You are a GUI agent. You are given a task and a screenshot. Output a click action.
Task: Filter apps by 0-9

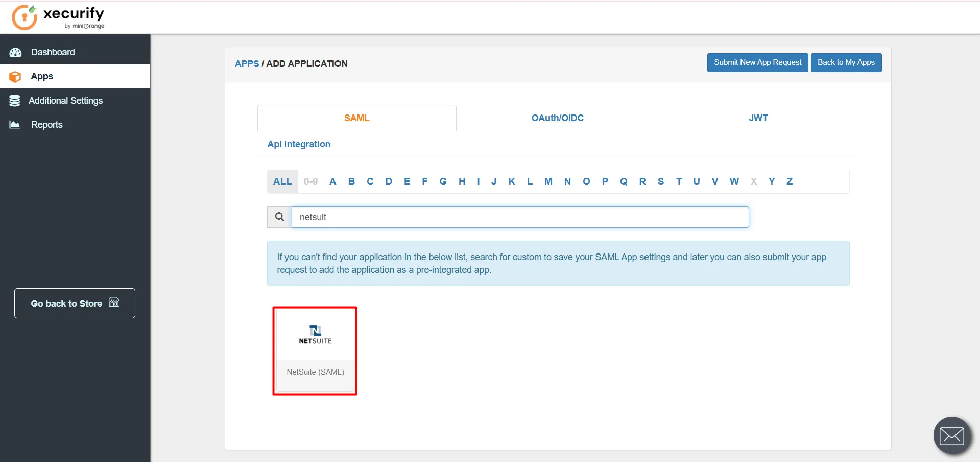pyautogui.click(x=310, y=181)
